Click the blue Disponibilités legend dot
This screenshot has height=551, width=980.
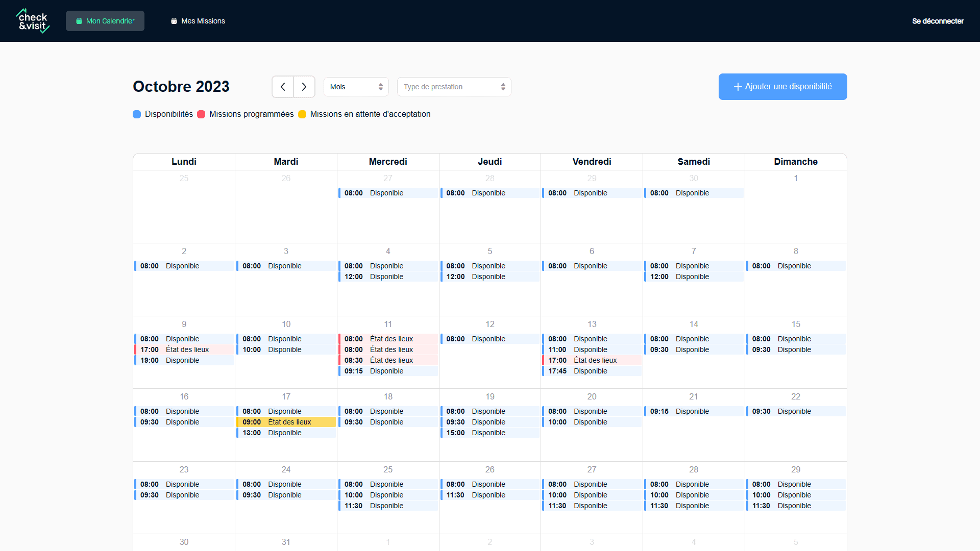point(137,114)
